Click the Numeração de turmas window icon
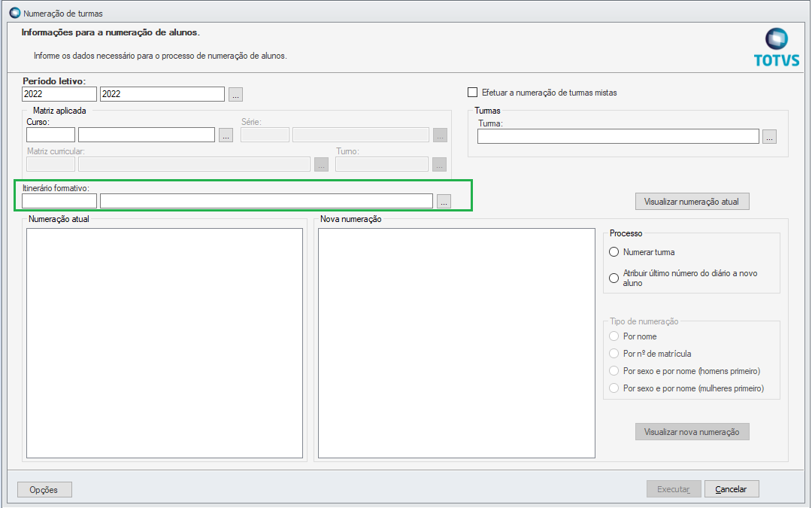812x508 pixels. click(15, 13)
